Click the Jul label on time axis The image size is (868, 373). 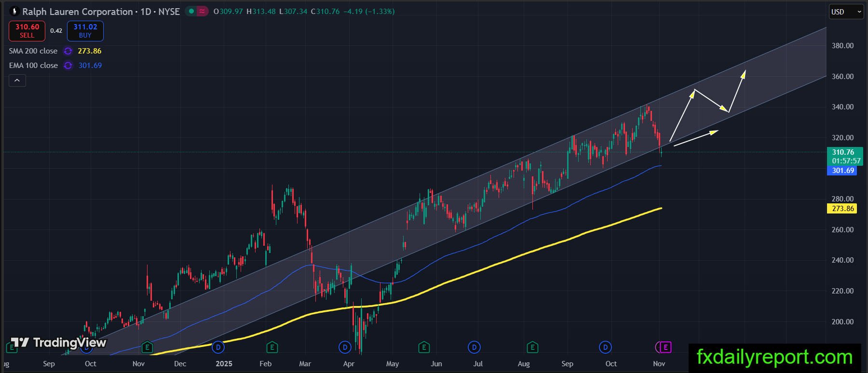coord(478,364)
